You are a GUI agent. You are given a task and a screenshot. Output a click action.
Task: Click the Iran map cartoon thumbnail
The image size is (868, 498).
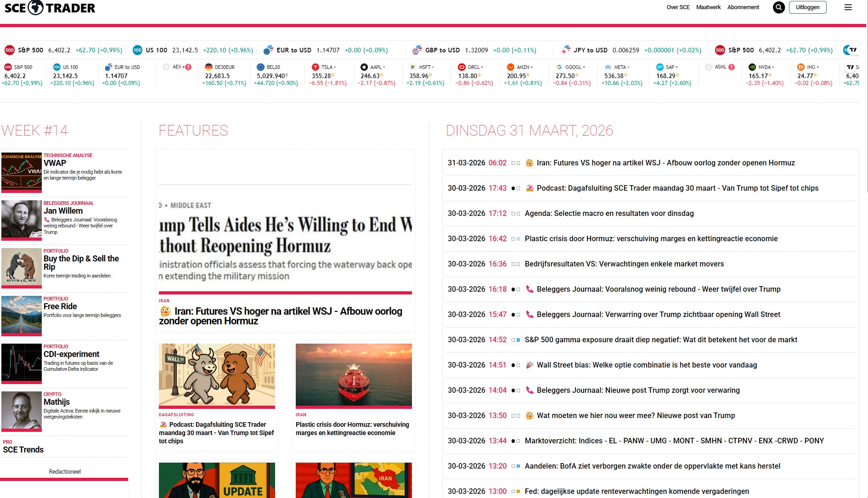coord(354,480)
